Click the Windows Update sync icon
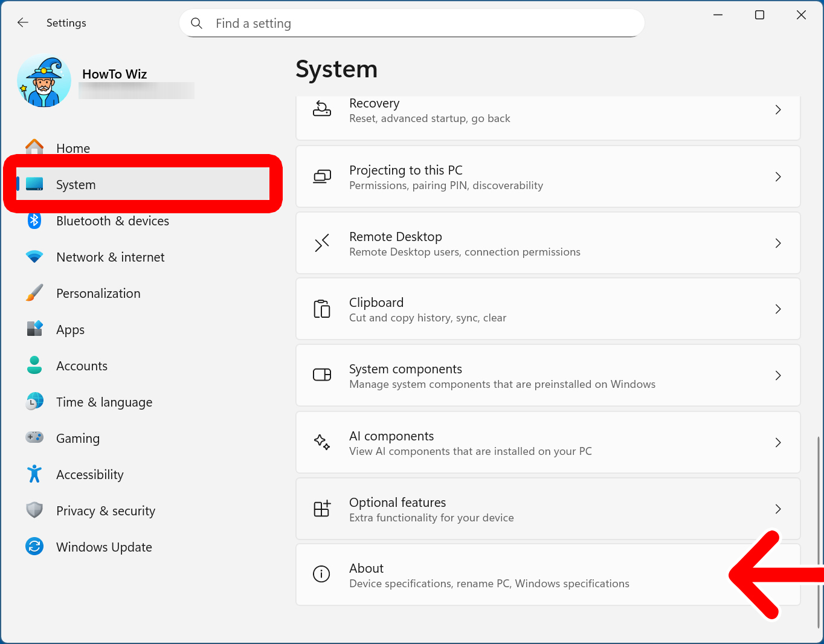The image size is (824, 644). (34, 547)
